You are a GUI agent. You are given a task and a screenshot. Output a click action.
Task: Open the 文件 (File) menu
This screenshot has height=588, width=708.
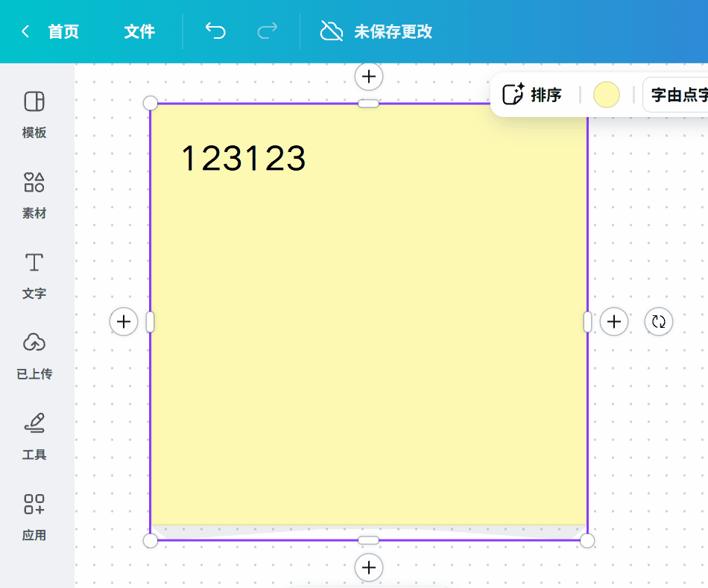139,32
